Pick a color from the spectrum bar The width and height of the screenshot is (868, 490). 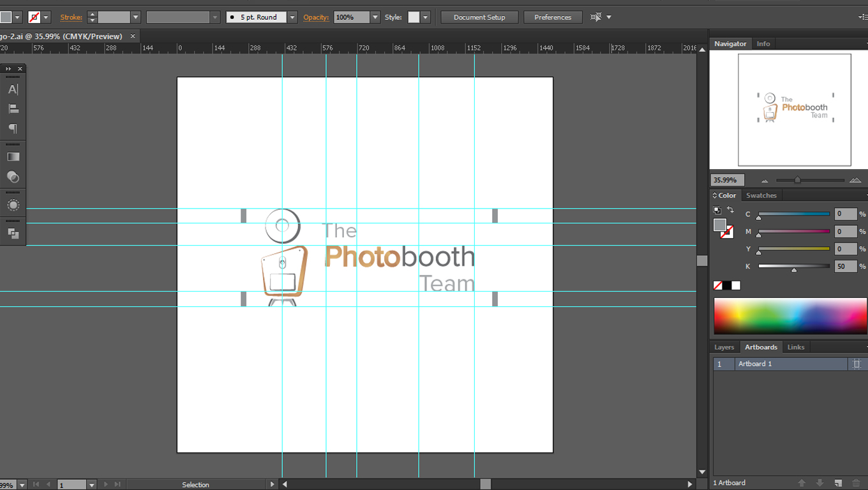pyautogui.click(x=789, y=315)
